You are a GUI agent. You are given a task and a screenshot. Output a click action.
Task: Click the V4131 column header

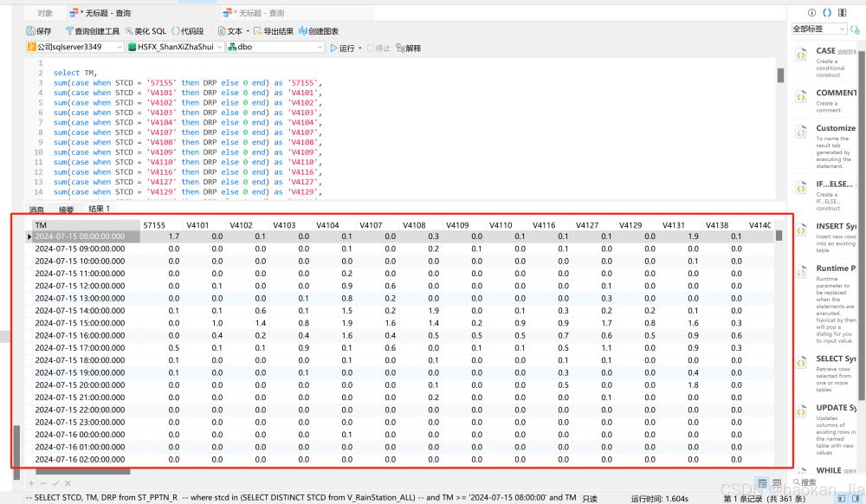click(x=681, y=225)
